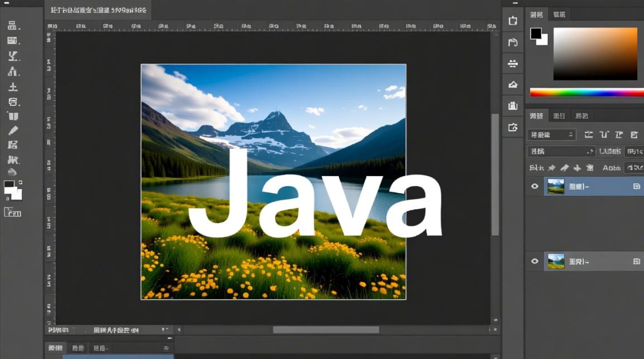644x359 pixels.
Task: Click the selected layer's image thumbnail
Action: 556,186
